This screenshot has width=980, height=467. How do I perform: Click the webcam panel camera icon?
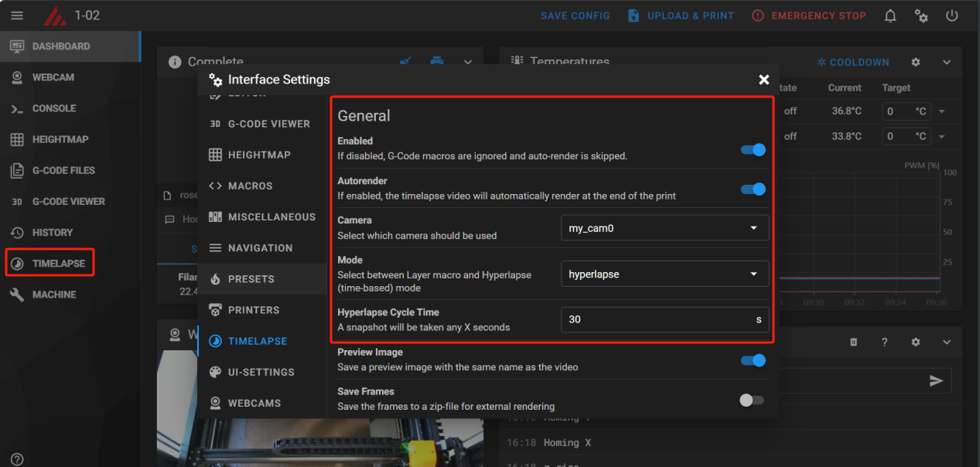click(175, 334)
